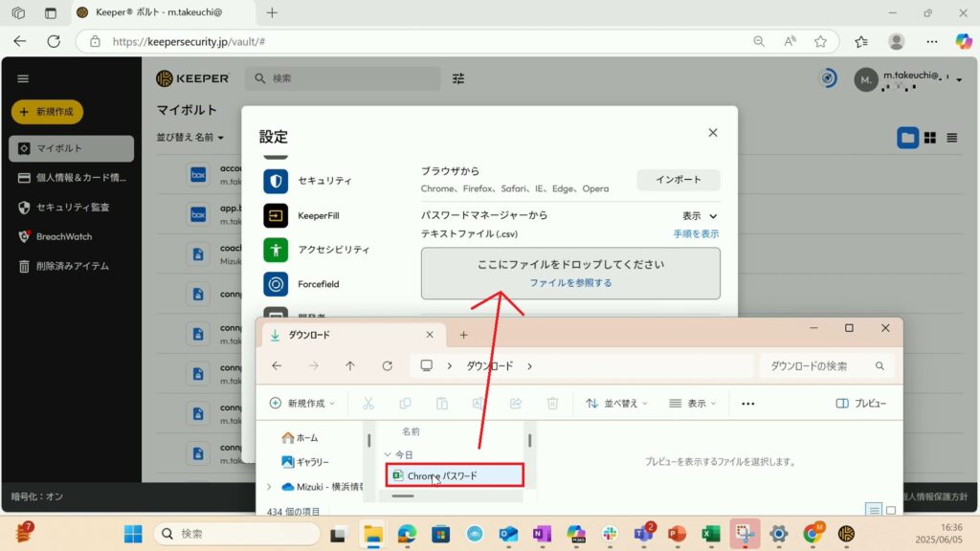
Task: Open the 並び替え 名前 sort dropdown
Action: click(190, 138)
